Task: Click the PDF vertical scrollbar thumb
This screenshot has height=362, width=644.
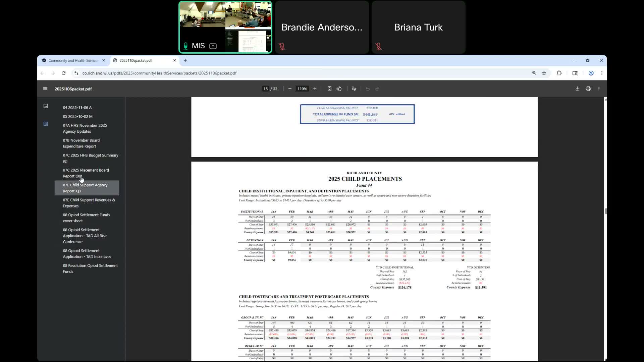Action: 606,211
